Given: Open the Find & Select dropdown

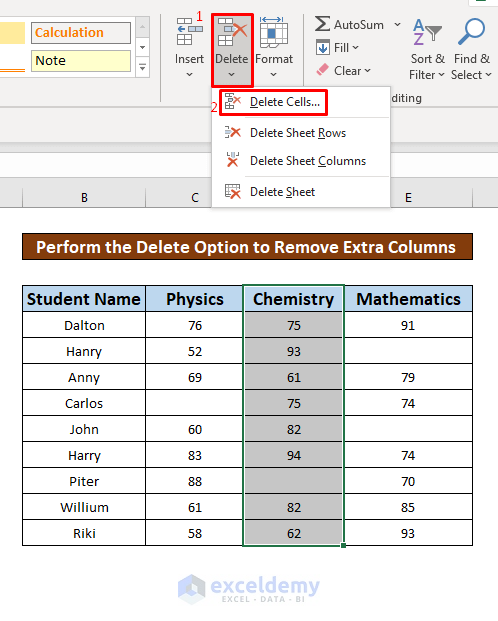Looking at the screenshot, I should click(488, 74).
